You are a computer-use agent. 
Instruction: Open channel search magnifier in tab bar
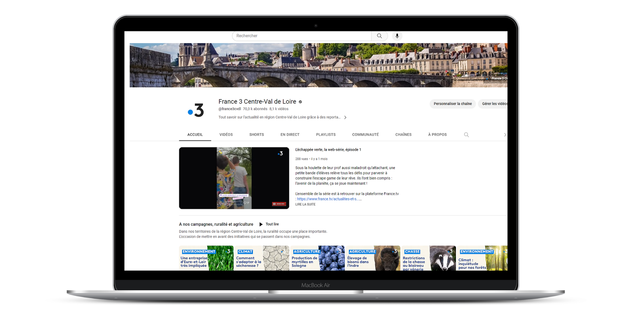point(466,135)
